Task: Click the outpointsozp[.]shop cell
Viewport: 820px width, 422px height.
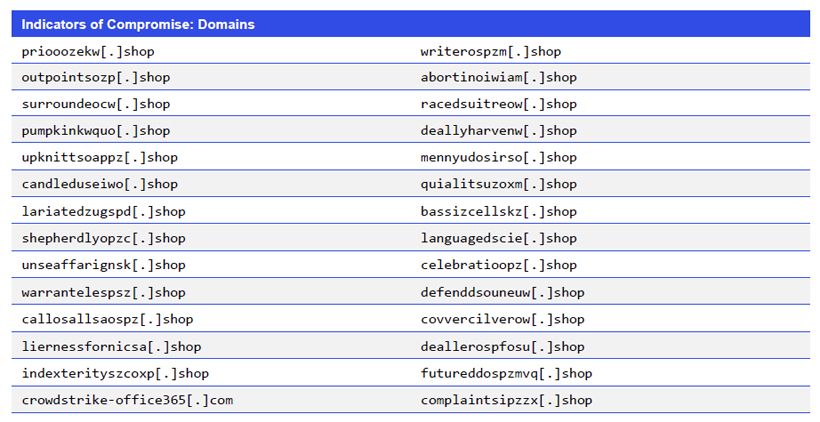Action: (96, 77)
